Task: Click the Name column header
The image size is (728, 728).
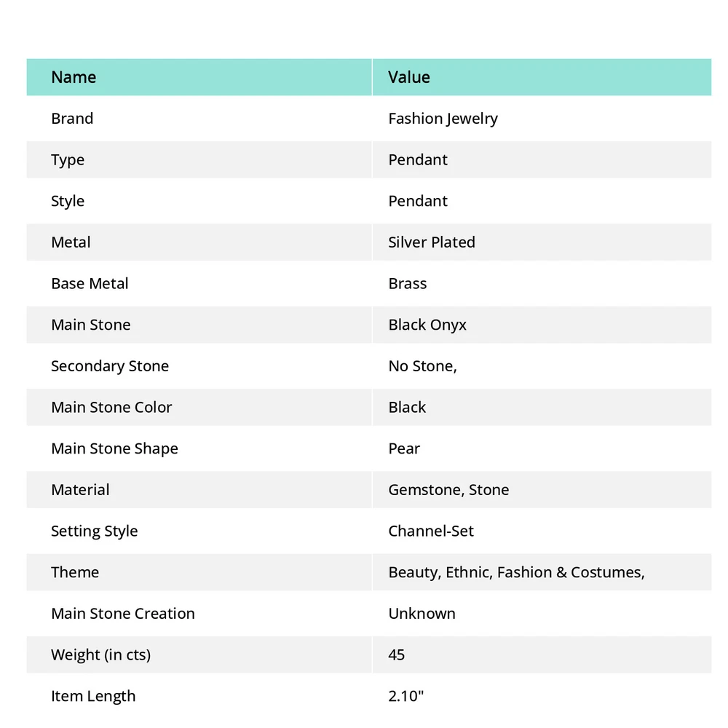Action: [74, 77]
